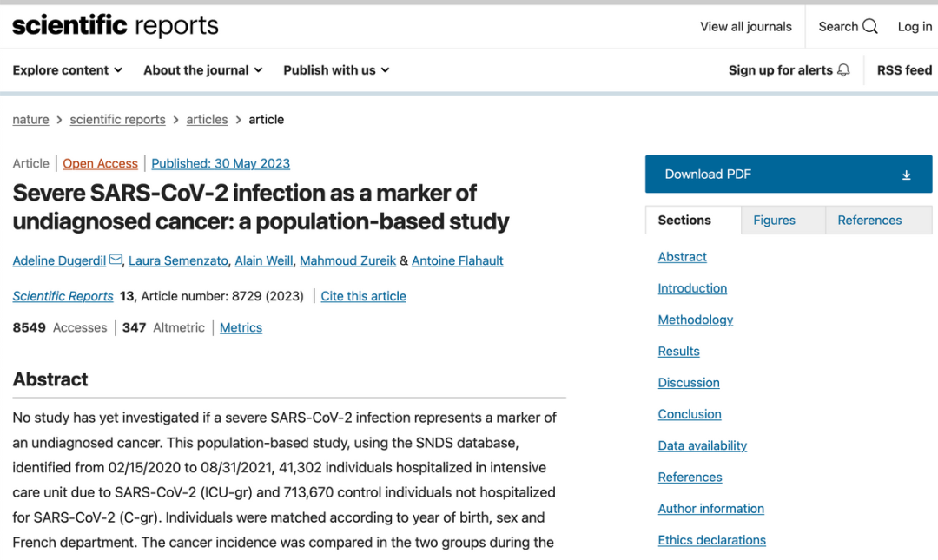Image resolution: width=938 pixels, height=560 pixels.
Task: Go to the Ethics declarations section
Action: pyautogui.click(x=712, y=540)
